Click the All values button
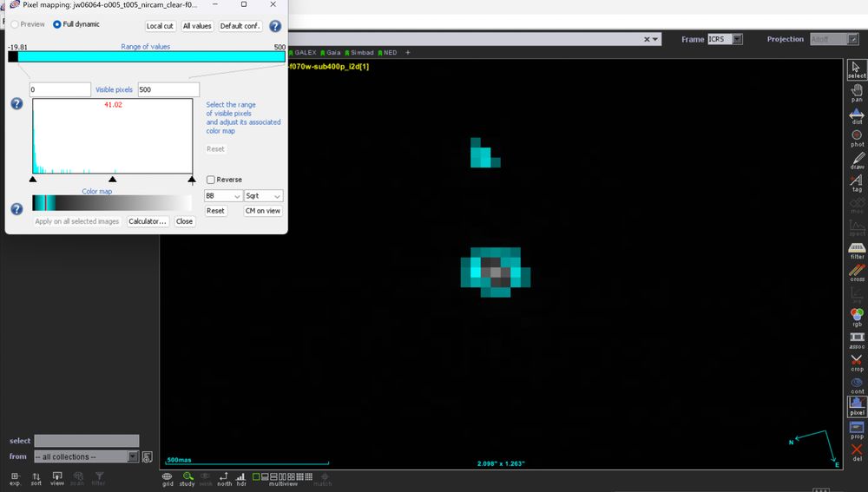Viewport: 868px width, 492px height. [197, 26]
